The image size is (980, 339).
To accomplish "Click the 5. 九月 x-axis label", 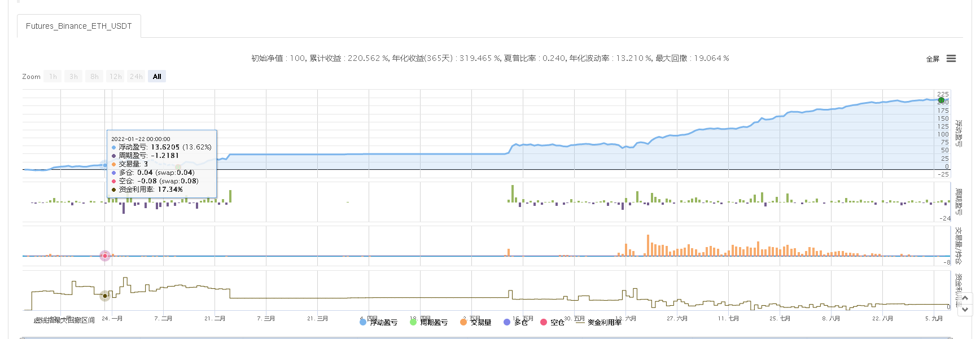I will coord(934,319).
